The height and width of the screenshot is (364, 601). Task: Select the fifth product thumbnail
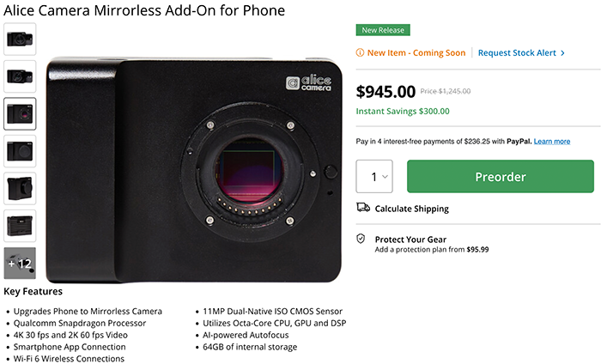coord(20,189)
